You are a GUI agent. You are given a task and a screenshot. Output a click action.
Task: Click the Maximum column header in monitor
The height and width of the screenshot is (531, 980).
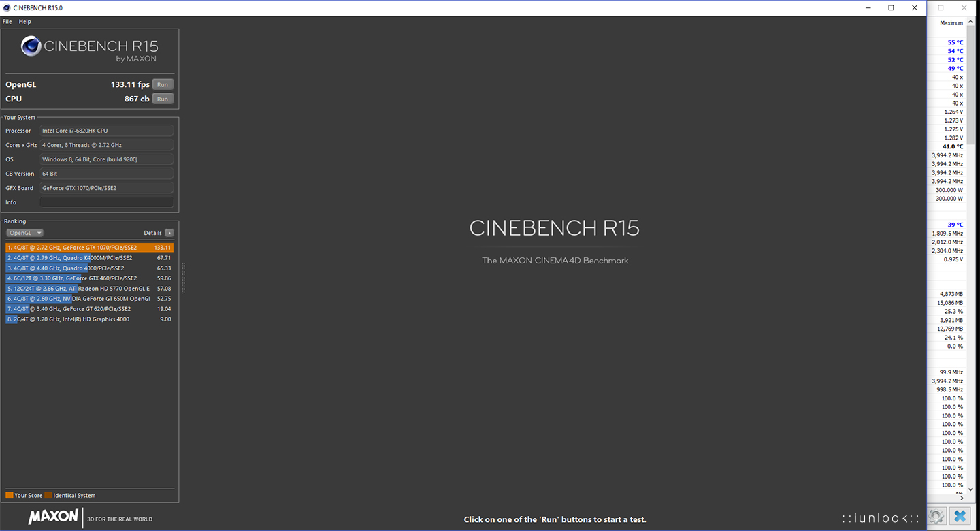pos(951,23)
